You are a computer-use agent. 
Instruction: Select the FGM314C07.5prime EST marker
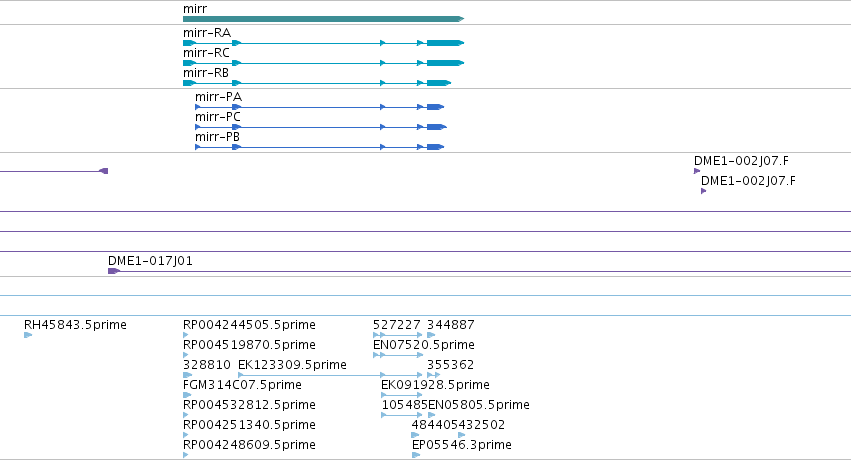click(187, 395)
